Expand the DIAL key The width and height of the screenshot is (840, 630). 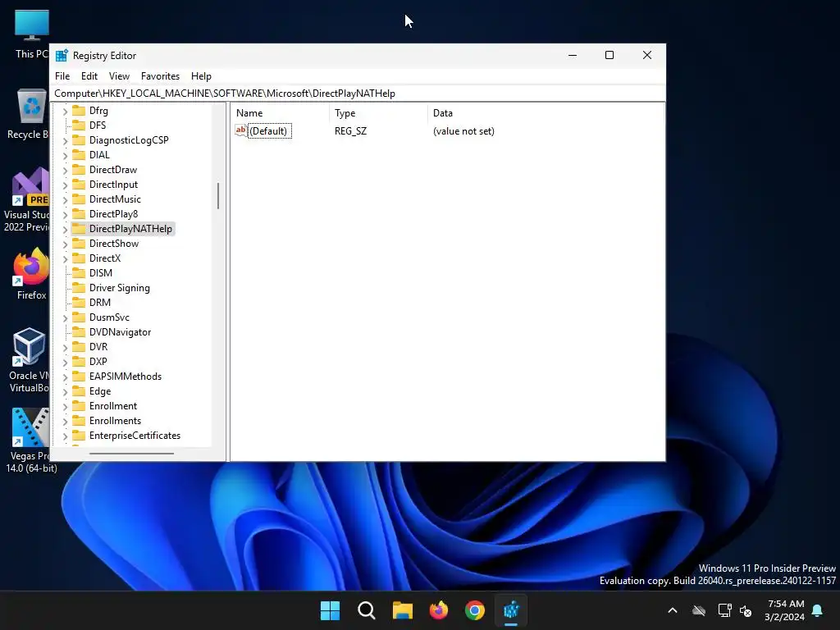pos(65,155)
